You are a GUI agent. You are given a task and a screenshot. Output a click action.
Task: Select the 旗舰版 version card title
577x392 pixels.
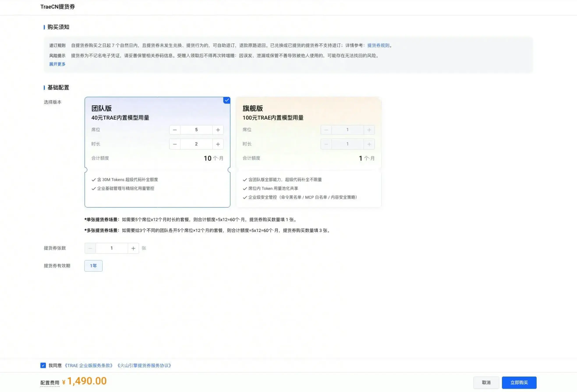click(253, 108)
